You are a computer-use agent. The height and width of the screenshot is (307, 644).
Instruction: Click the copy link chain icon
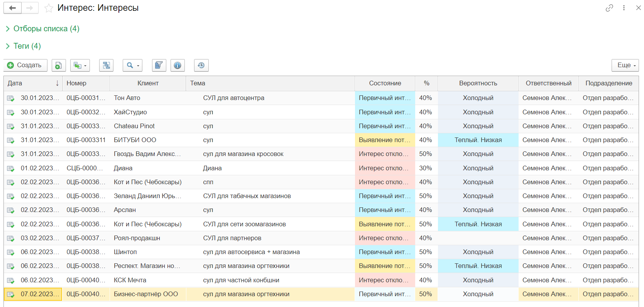[609, 8]
